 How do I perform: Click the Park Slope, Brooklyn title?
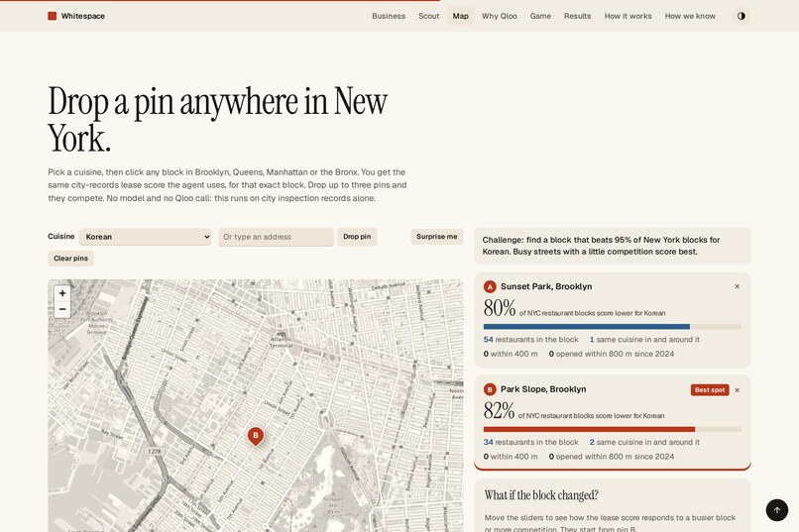click(543, 389)
